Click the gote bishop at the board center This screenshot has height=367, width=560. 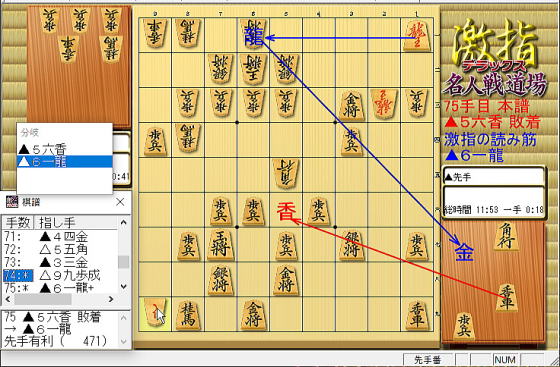286,174
